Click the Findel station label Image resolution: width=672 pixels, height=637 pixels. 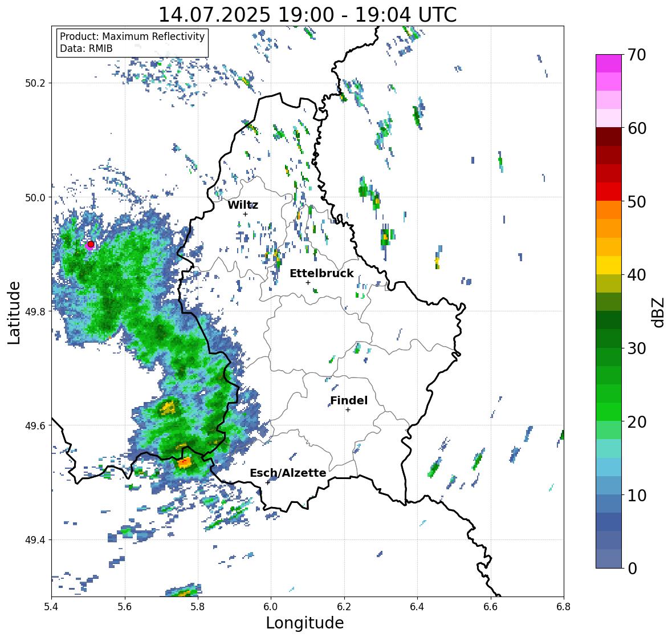coord(348,400)
